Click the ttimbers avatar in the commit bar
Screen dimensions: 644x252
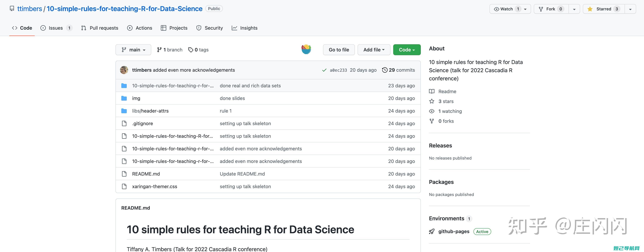point(124,70)
